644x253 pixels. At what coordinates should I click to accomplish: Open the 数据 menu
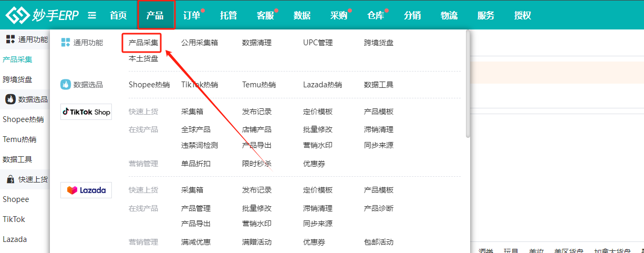[x=302, y=15]
